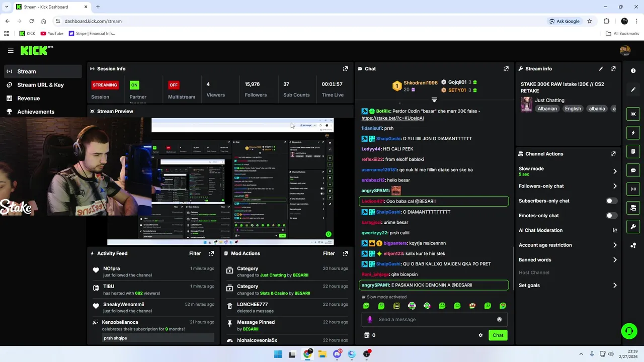644x362 pixels.
Task: Pop out the Session Info panel
Action: (345, 69)
